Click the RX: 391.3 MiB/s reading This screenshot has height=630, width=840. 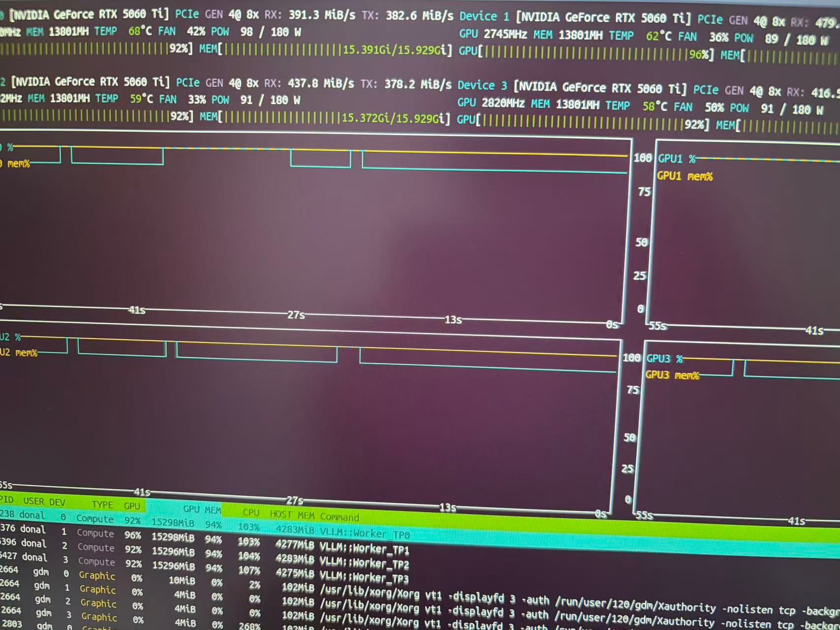tap(310, 14)
